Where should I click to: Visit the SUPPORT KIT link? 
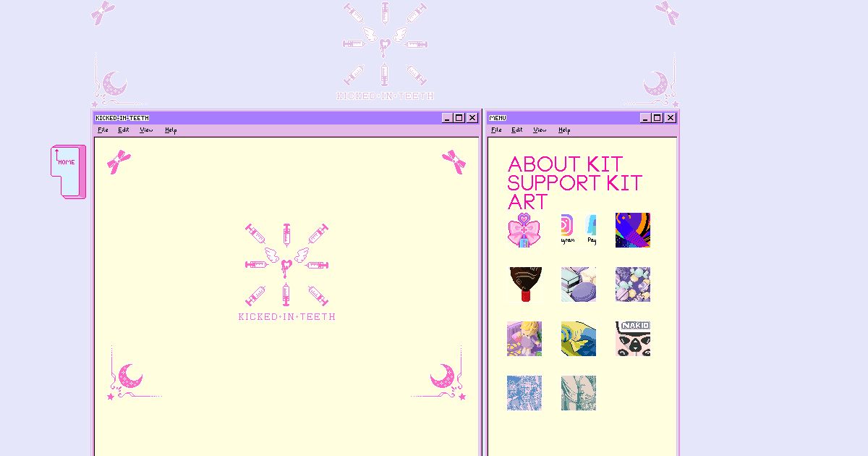(574, 182)
